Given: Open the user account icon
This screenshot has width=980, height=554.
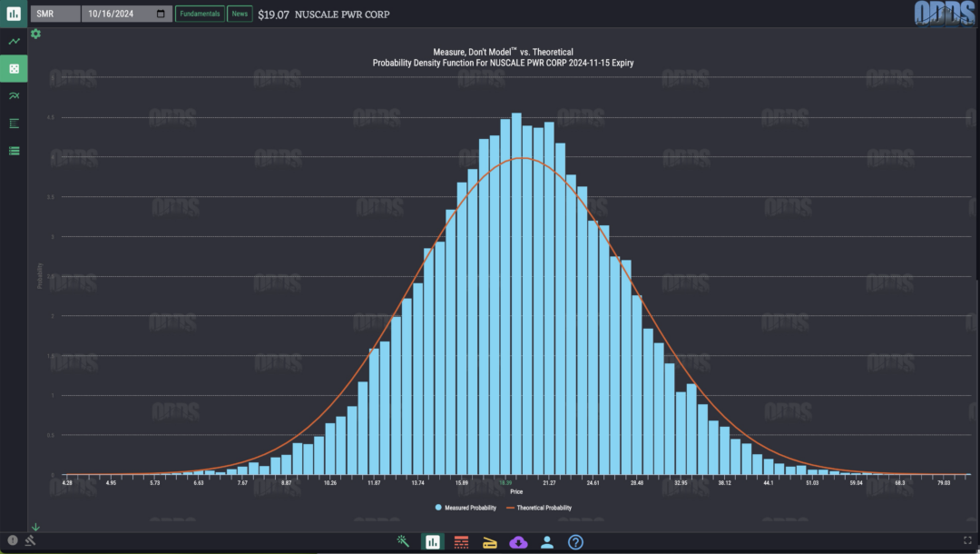Looking at the screenshot, I should pos(546,540).
